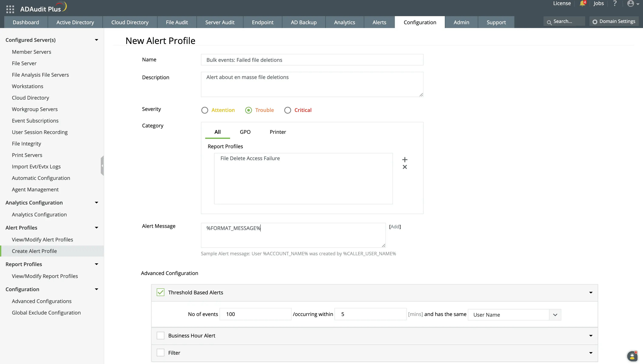Collapse the Report Profiles section arrow
Viewport: 643px width, 364px height.
[x=96, y=264]
